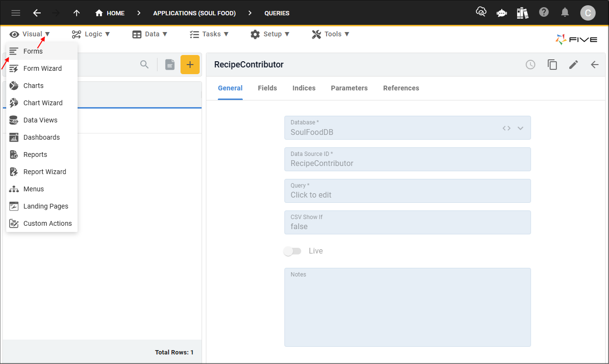
Task: Open the Tasks menu
Action: coord(209,34)
